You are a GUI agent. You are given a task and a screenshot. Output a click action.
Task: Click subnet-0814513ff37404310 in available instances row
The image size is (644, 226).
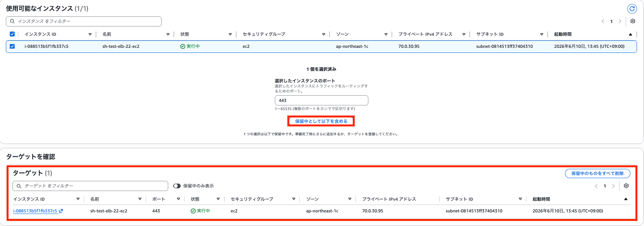pos(505,46)
